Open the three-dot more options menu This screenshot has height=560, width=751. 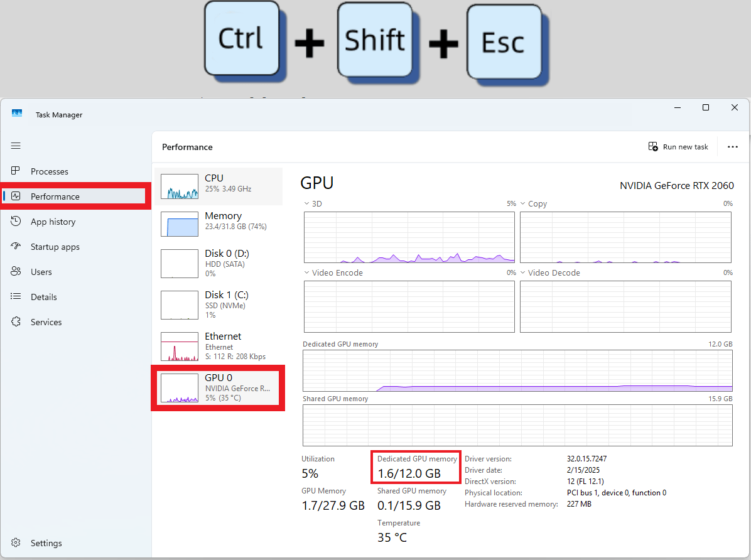(732, 147)
